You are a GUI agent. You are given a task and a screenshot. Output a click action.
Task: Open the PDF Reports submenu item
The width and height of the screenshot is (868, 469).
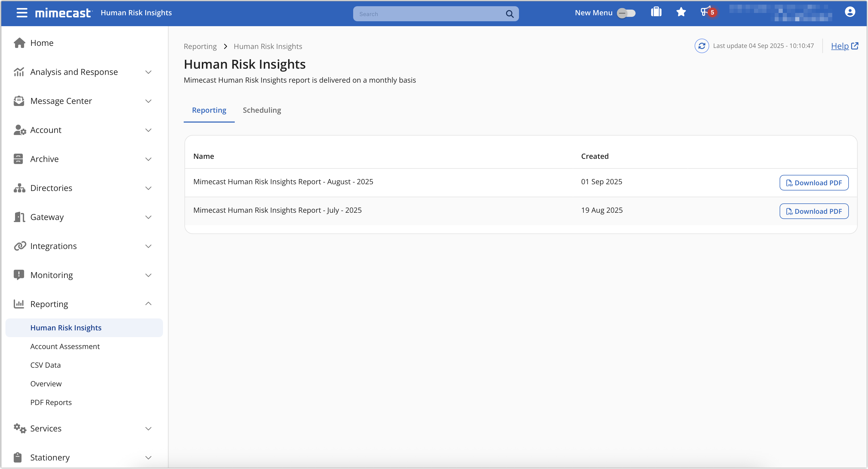(51, 402)
